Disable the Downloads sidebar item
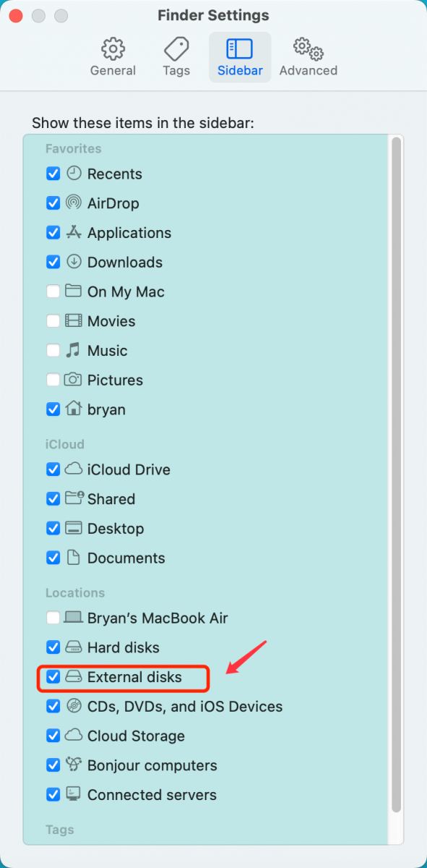 click(x=53, y=262)
